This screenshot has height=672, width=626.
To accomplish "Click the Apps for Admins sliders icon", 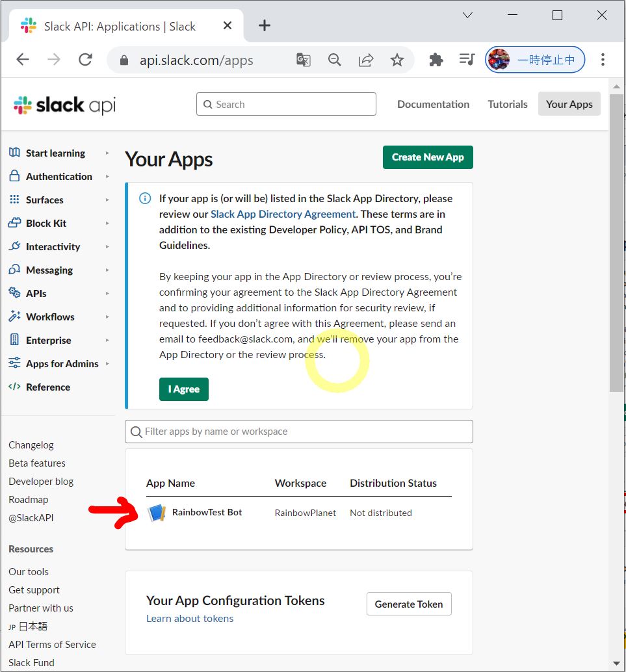I will point(14,363).
